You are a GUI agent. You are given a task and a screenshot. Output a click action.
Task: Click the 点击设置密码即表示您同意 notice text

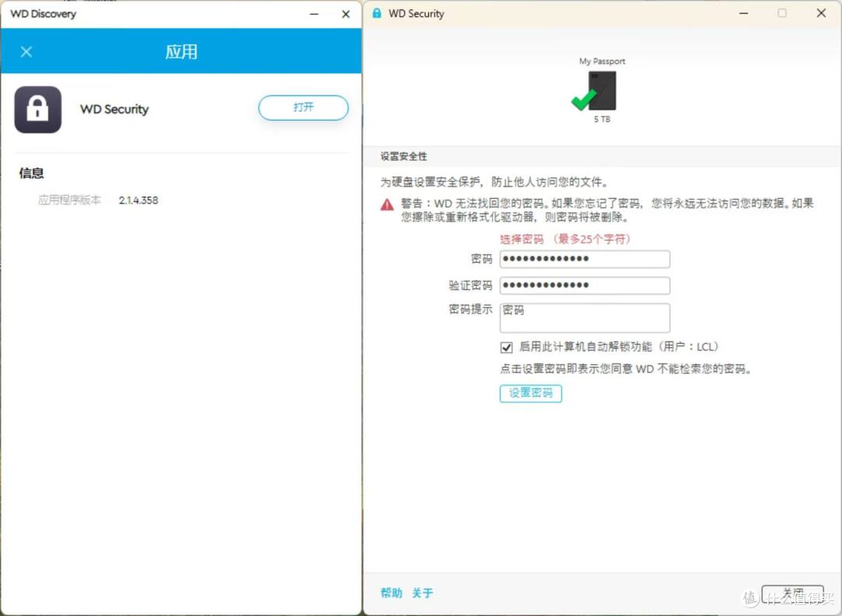point(625,369)
